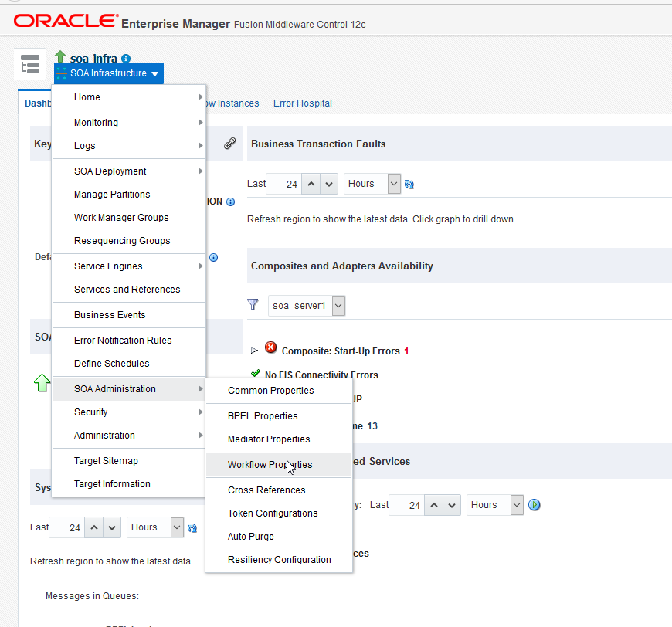Open Hours dropdown above Refresh region text at bottom
The image size is (672, 627).
click(177, 527)
